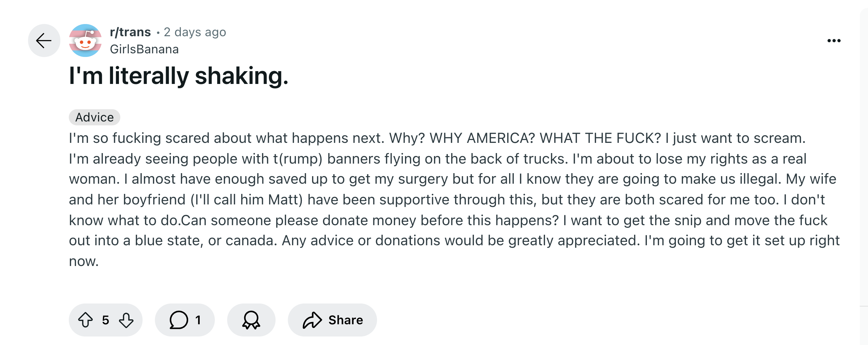This screenshot has width=868, height=345.
Task: Open the r/trans community avatar
Action: (85, 41)
